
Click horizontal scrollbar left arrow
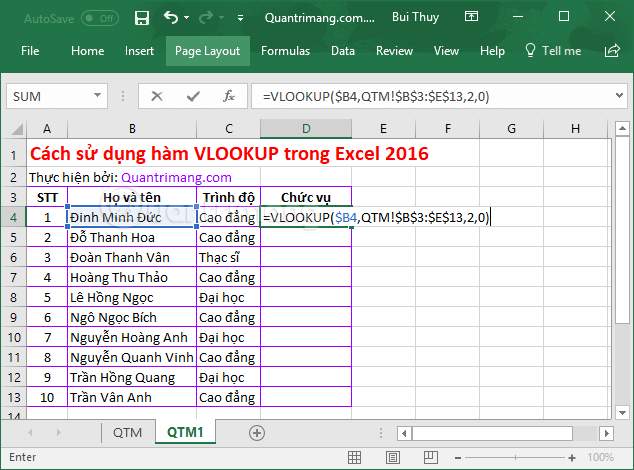click(404, 434)
